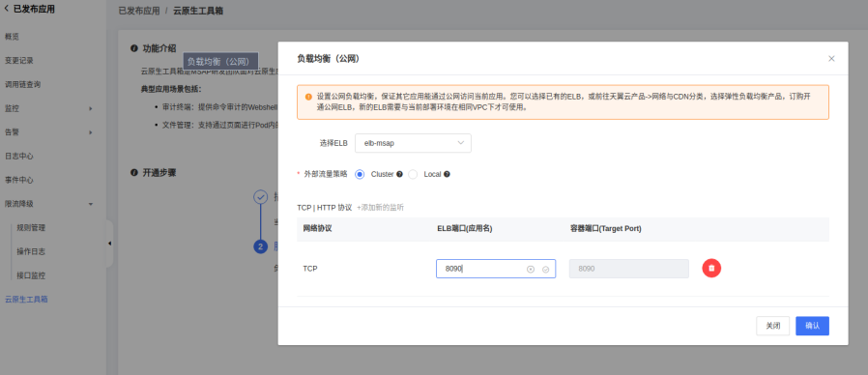Click the completed step checkmark circle

coord(260,196)
